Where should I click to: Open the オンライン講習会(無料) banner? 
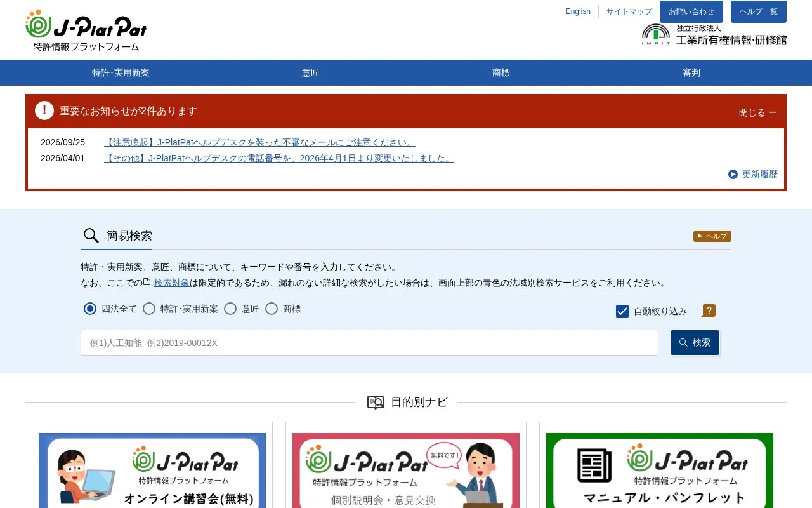152,471
